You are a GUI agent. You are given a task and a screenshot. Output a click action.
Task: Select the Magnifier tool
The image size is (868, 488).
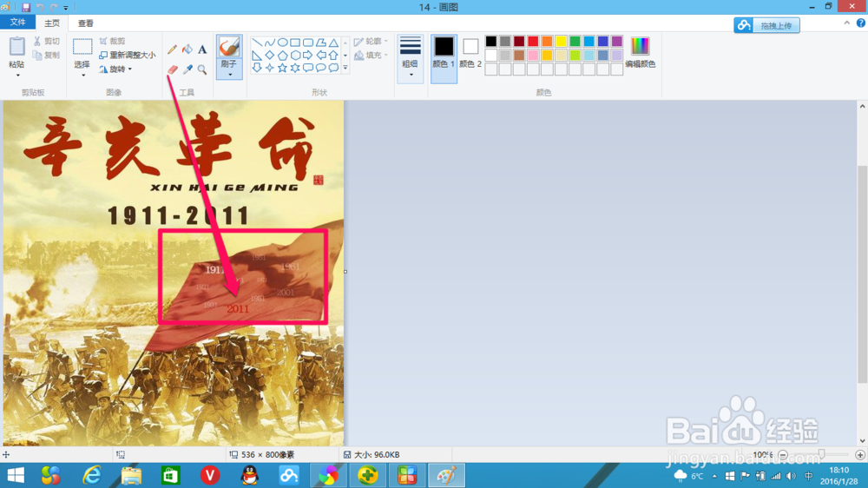point(202,69)
